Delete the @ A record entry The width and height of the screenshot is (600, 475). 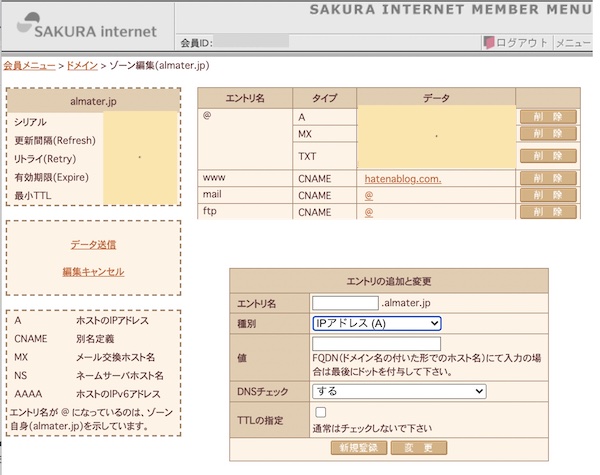coord(548,117)
